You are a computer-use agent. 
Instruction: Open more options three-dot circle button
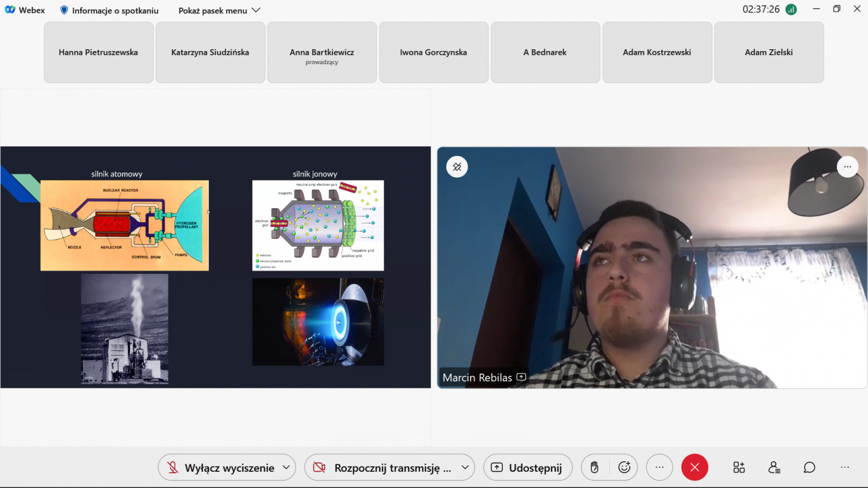(x=660, y=468)
